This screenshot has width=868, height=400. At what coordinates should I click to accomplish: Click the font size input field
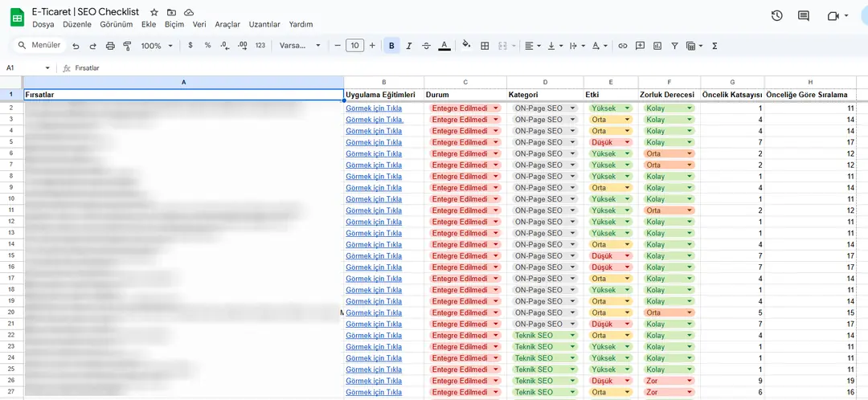pyautogui.click(x=354, y=46)
